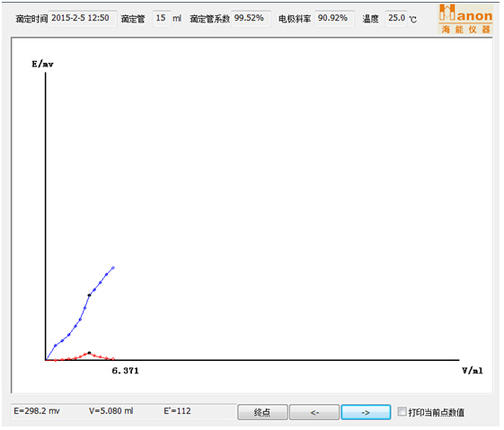Click the V/ml axis label
This screenshot has width=504, height=430.
[473, 371]
